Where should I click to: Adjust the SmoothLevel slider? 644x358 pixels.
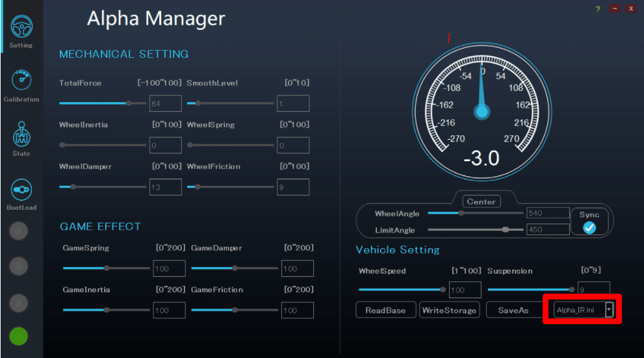point(231,103)
